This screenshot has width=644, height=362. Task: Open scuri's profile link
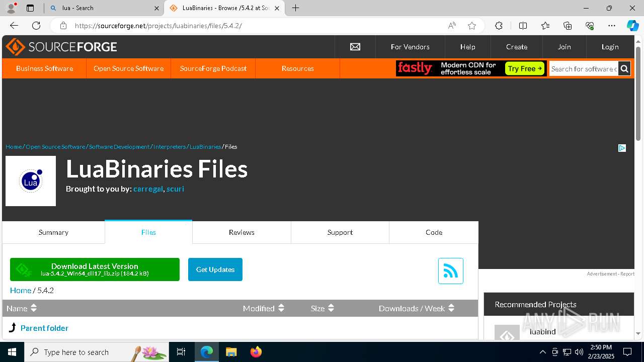pos(175,189)
